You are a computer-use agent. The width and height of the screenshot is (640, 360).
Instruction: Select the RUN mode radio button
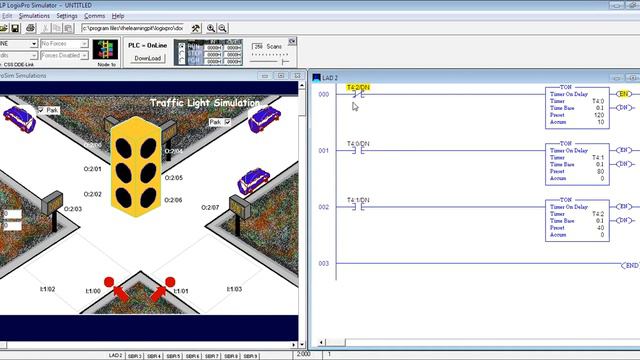click(x=182, y=47)
